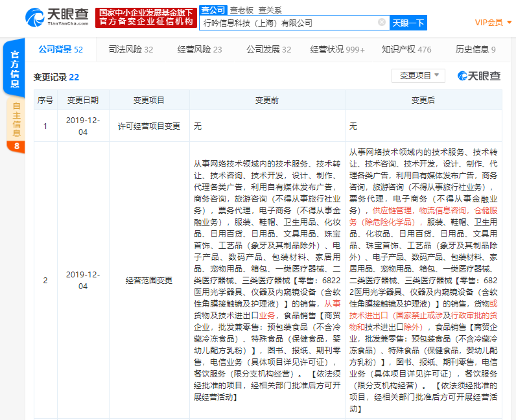Open the 历史信息 9 tab

point(476,49)
